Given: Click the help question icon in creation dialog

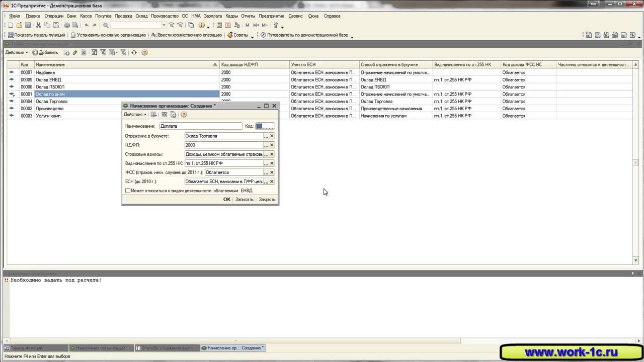Looking at the screenshot, I should 184,115.
